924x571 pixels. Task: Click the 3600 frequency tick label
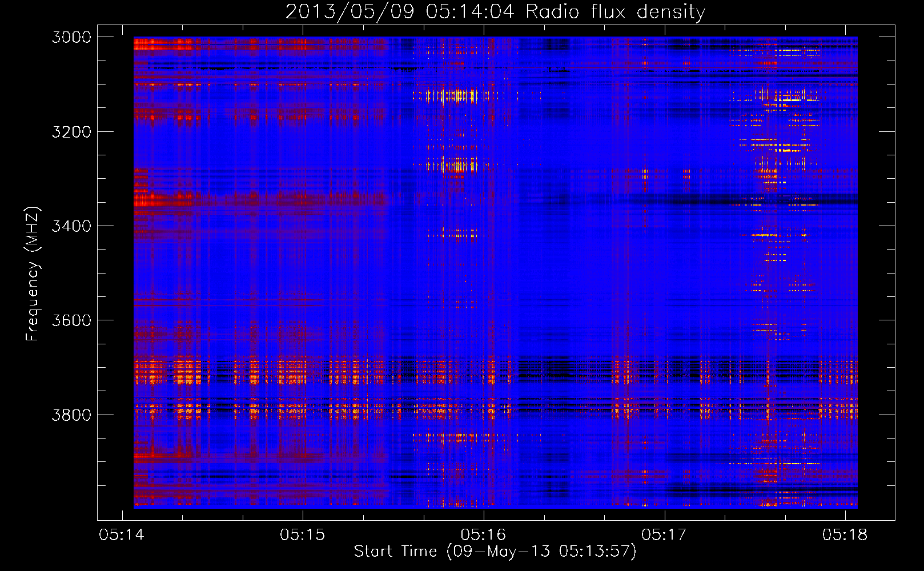click(71, 320)
